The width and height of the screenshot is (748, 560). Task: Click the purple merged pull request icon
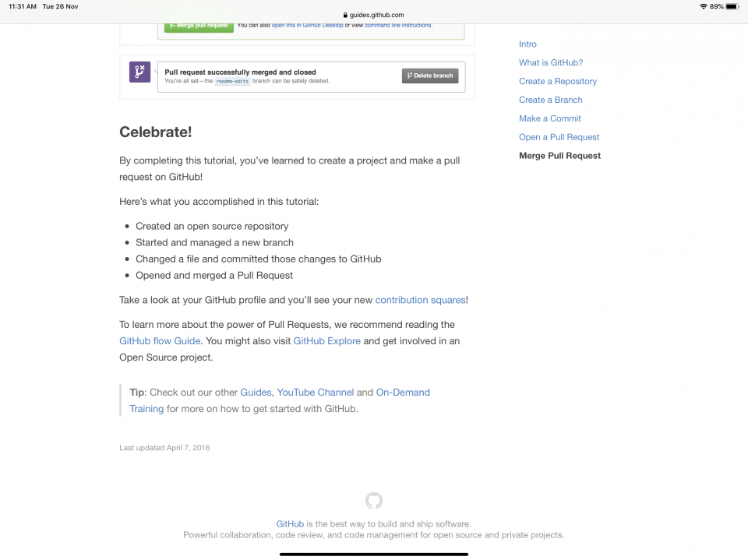pyautogui.click(x=139, y=72)
